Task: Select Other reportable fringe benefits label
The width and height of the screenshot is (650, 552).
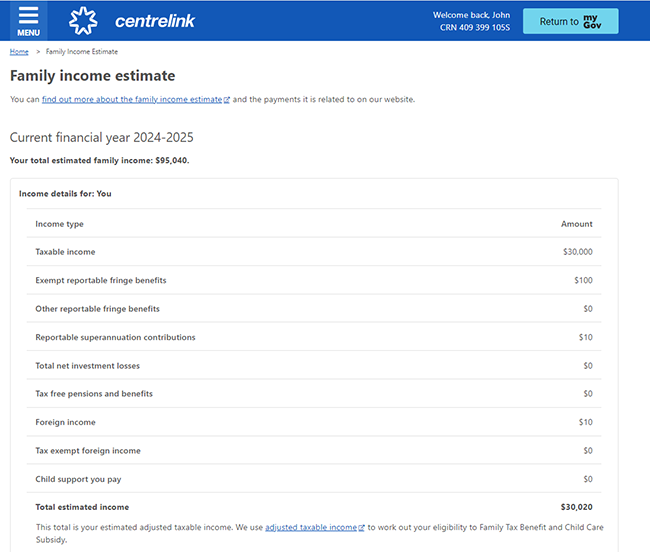Action: coord(97,309)
